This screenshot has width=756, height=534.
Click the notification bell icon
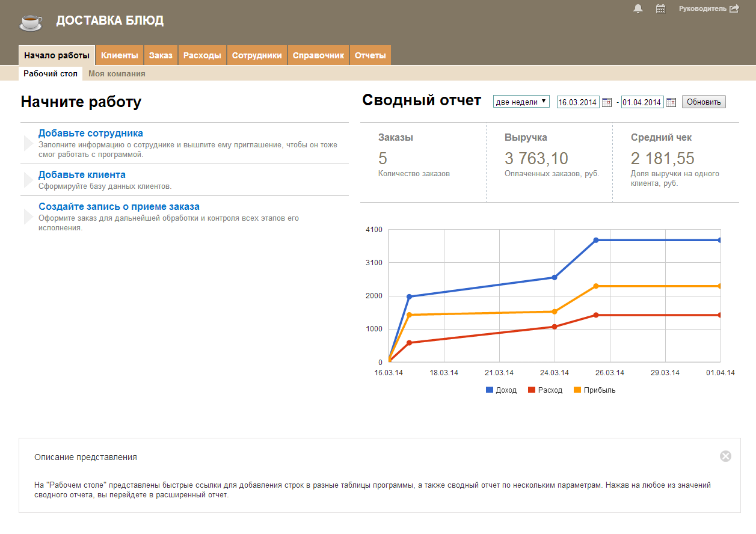coord(638,9)
